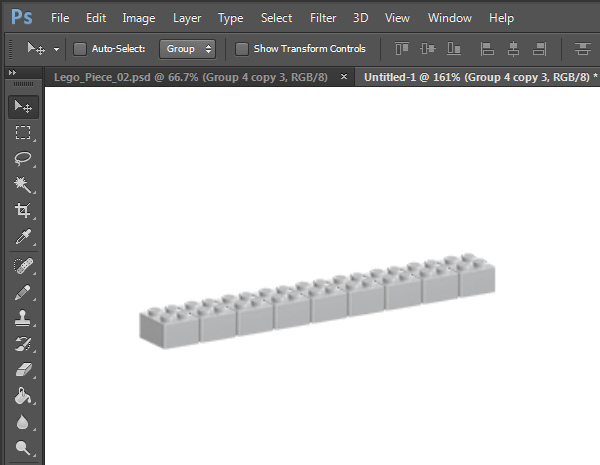Click the Photoshop Ps logo

point(22,18)
